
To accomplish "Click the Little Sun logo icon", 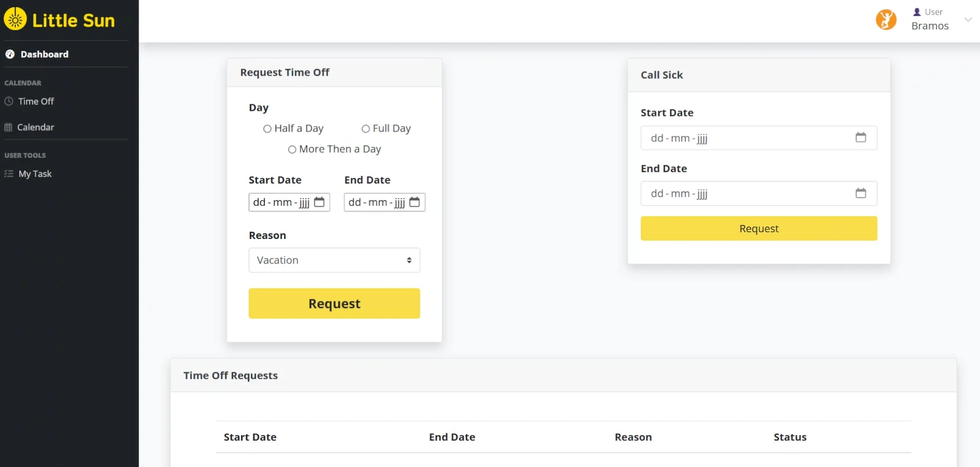I will point(15,20).
